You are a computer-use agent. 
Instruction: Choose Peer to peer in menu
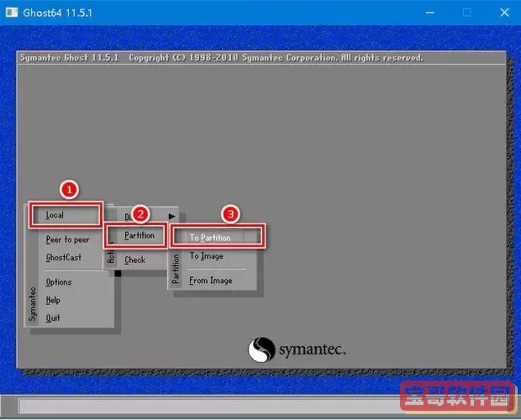67,239
